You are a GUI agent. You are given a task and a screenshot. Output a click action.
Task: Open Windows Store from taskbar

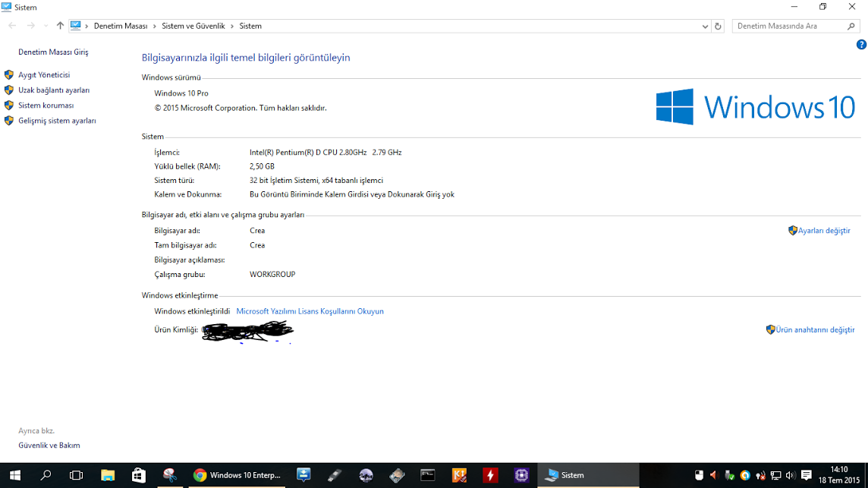138,475
